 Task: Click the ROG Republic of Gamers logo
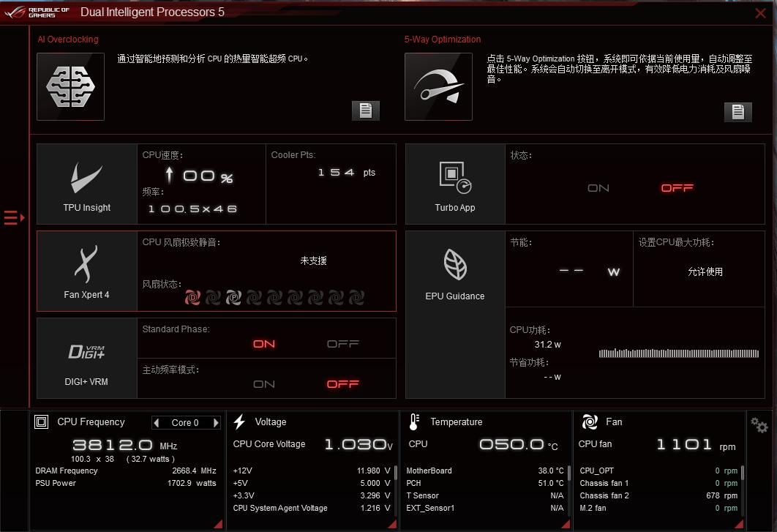pyautogui.click(x=37, y=12)
